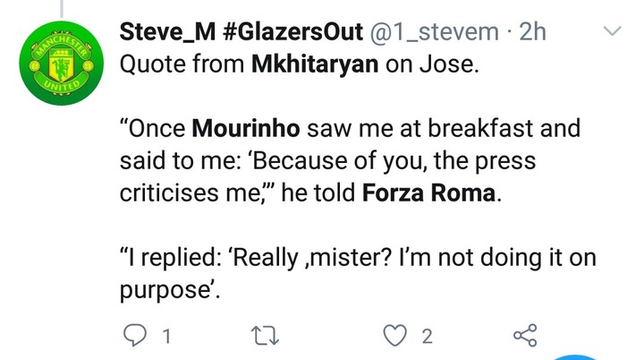Viewport: 644px width, 360px height.
Task: Like the tweet with the heart icon
Action: click(395, 335)
